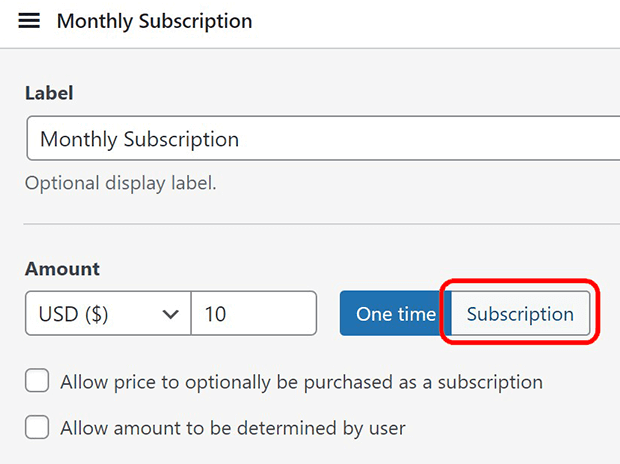Click the bold 'Label' field heading

click(x=49, y=93)
